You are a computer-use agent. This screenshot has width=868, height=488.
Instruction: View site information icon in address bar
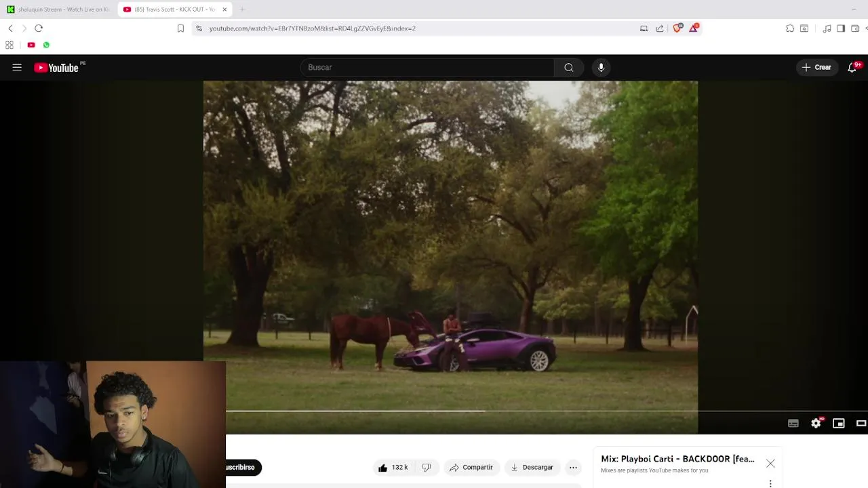click(x=199, y=28)
